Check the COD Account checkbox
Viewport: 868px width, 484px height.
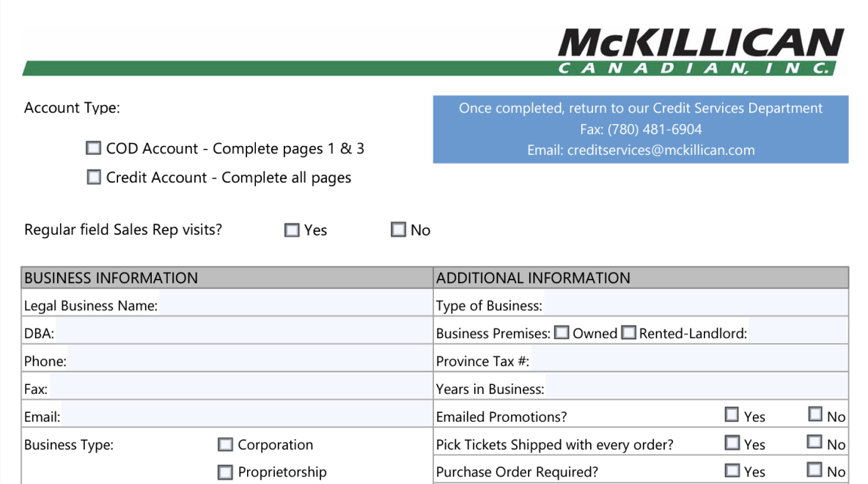pos(93,148)
